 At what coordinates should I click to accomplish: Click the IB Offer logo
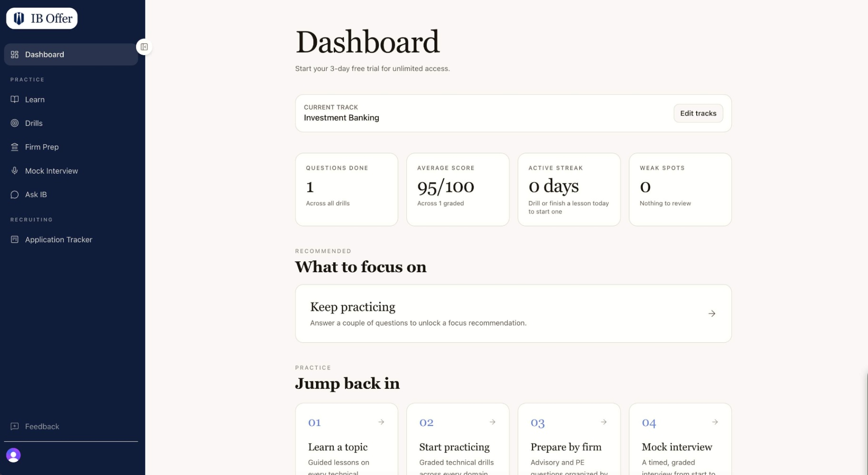pos(42,19)
